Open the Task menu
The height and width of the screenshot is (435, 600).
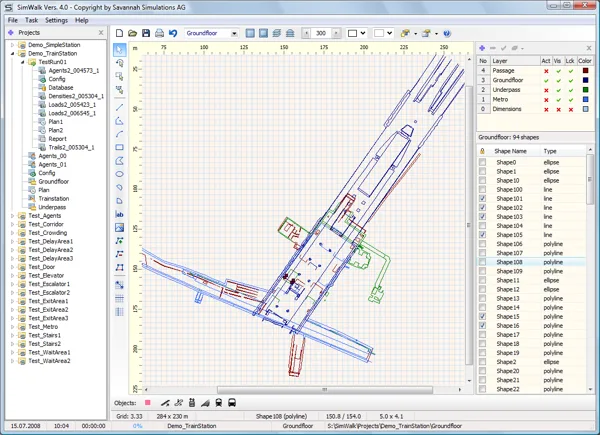pyautogui.click(x=31, y=20)
